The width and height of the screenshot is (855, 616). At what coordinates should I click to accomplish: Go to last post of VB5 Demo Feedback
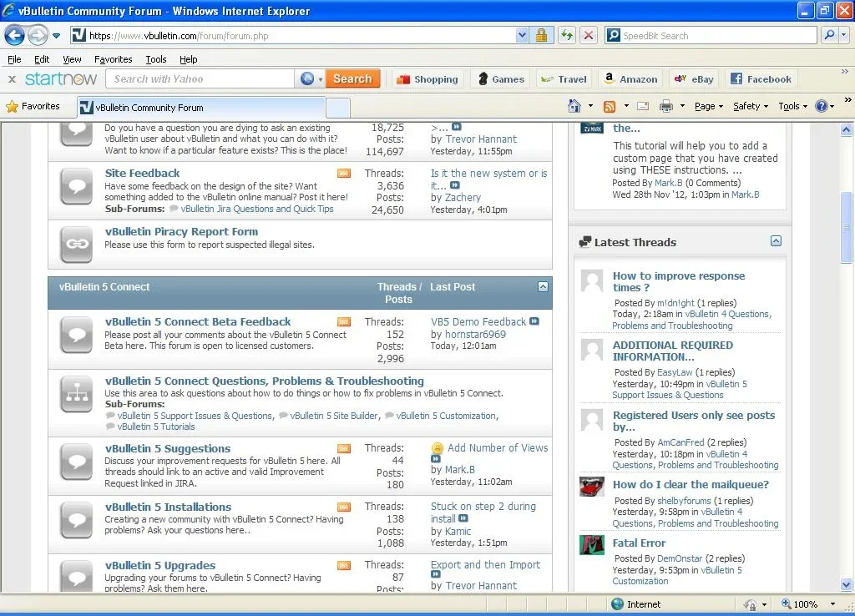(534, 321)
